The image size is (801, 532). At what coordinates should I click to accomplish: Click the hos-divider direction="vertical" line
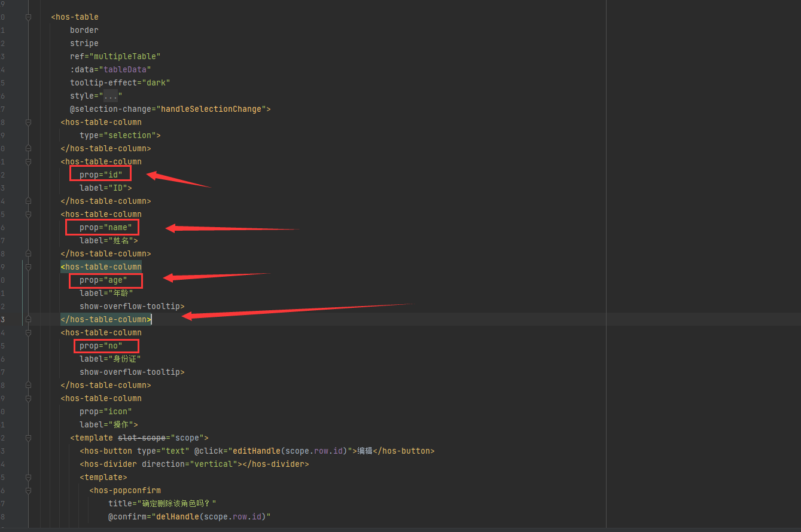click(194, 464)
